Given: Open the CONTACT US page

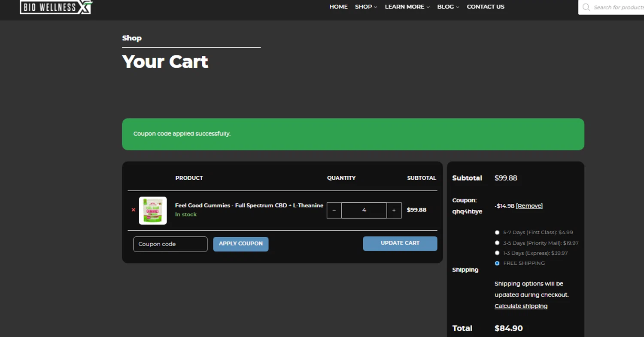Looking at the screenshot, I should pyautogui.click(x=486, y=6).
